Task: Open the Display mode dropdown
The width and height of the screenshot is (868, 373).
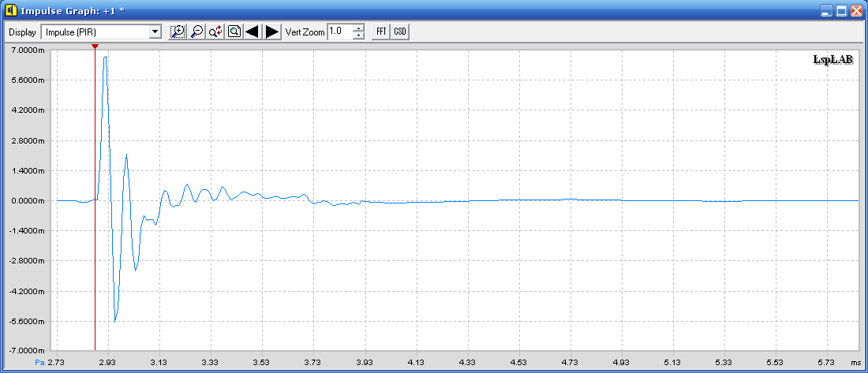Action: click(x=155, y=32)
